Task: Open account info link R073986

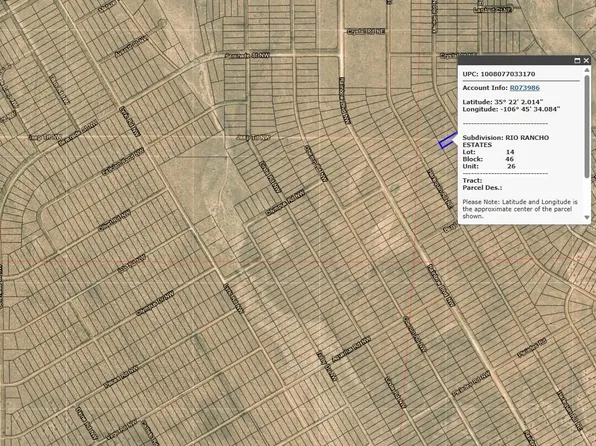Action: click(525, 88)
